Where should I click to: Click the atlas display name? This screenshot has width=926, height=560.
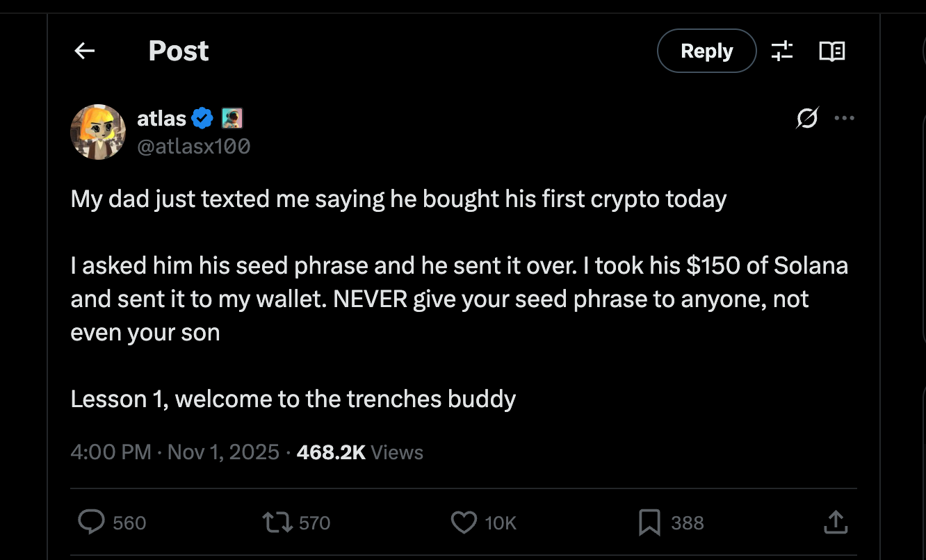point(161,119)
